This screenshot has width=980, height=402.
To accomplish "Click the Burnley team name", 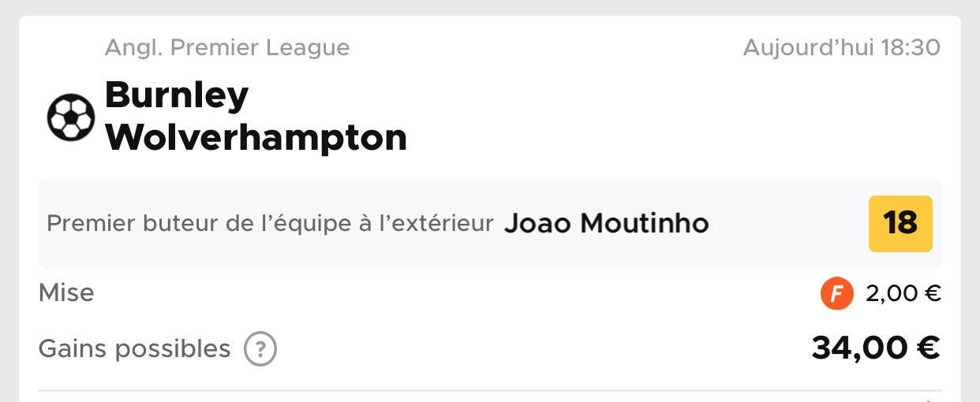I will click(177, 95).
